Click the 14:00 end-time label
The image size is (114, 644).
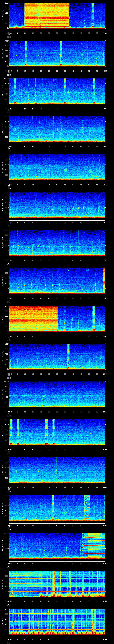pyautogui.click(x=105, y=525)
